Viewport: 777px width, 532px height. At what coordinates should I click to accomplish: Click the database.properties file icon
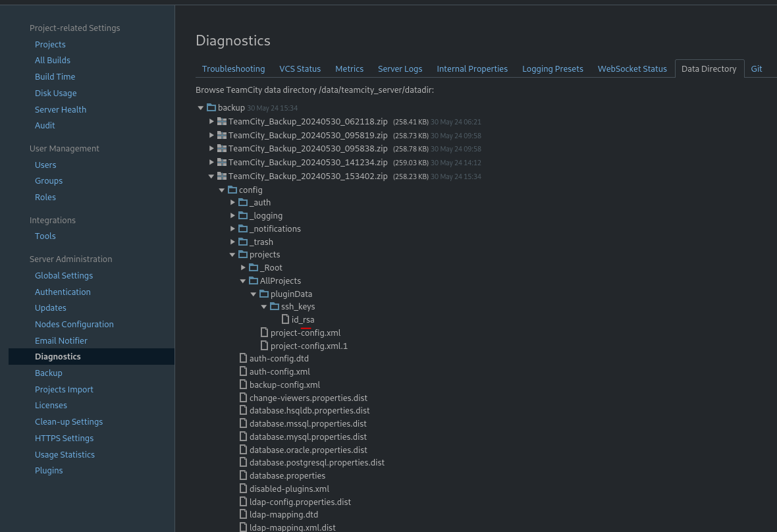243,475
